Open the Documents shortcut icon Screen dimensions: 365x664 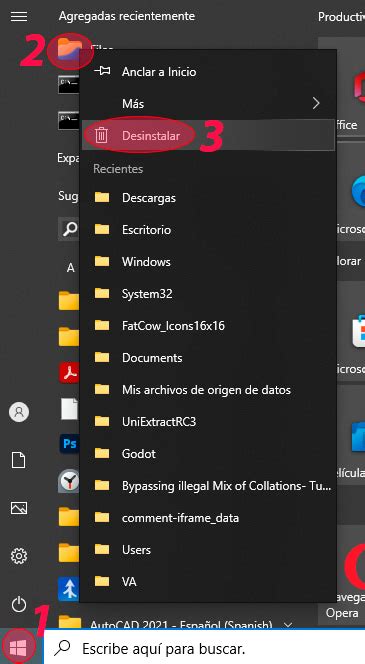[19, 460]
